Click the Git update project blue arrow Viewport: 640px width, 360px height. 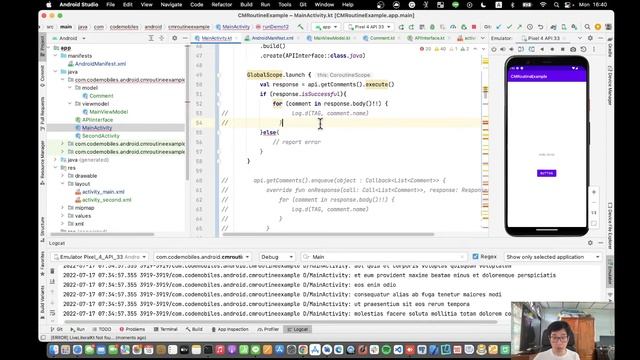499,27
